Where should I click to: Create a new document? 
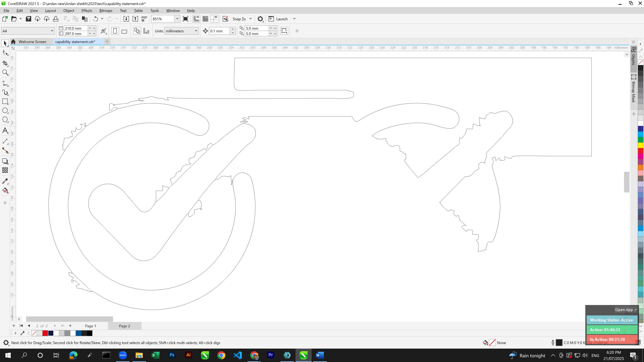(x=5, y=19)
